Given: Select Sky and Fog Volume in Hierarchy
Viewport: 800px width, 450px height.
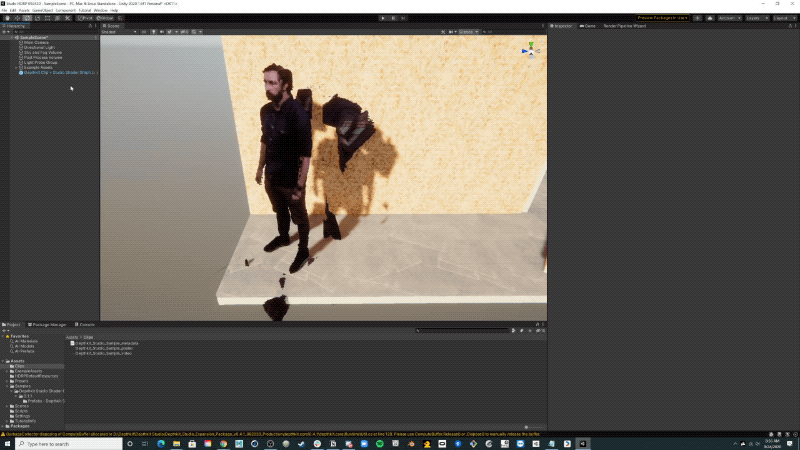Looking at the screenshot, I should (43, 53).
